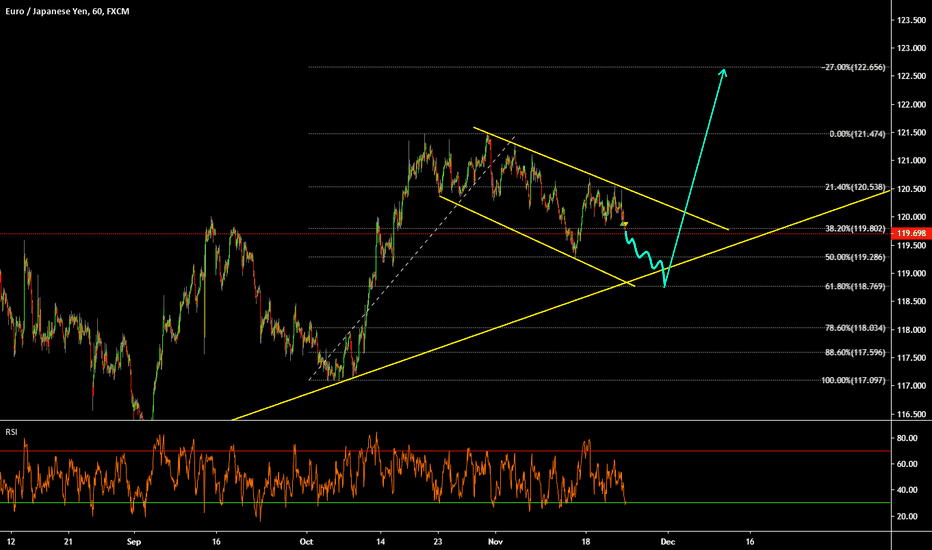
Task: Select the -27.00%(122.656) Fibonacci label
Action: [853, 68]
